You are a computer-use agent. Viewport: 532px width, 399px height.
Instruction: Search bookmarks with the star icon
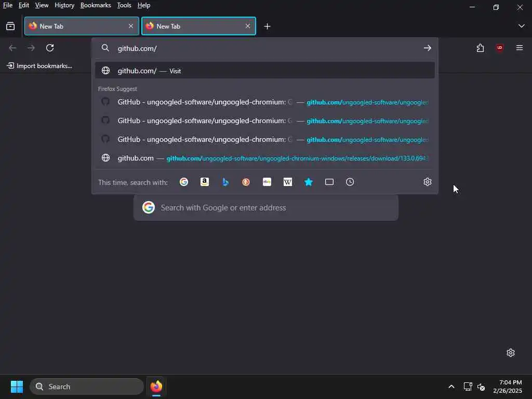point(309,182)
